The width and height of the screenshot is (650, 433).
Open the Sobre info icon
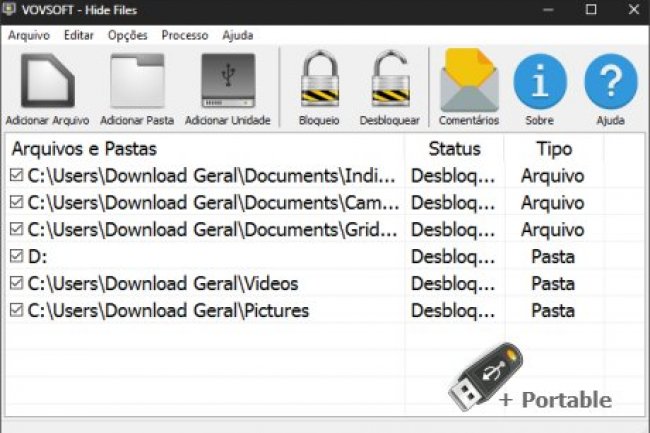[540, 81]
